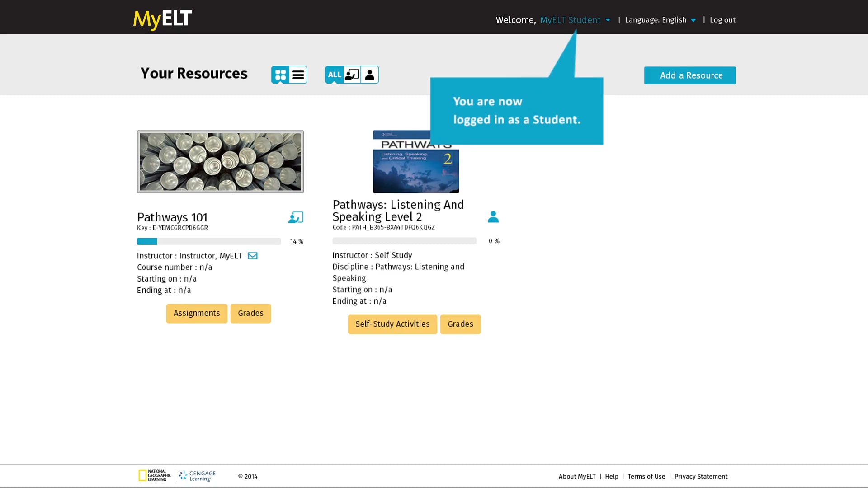Click the Pathways 101 key E-YEMCGRCPD6GGR
Viewport: 868px width, 488px height.
pos(172,228)
